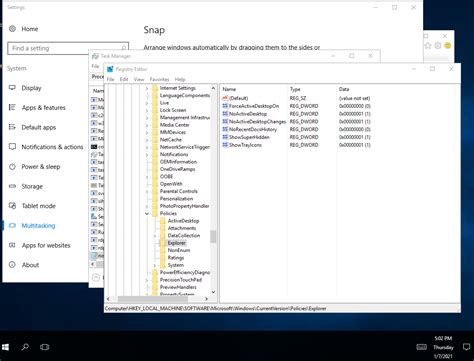The image size is (474, 361).
Task: Go to Settings Home
Action: pos(30,29)
